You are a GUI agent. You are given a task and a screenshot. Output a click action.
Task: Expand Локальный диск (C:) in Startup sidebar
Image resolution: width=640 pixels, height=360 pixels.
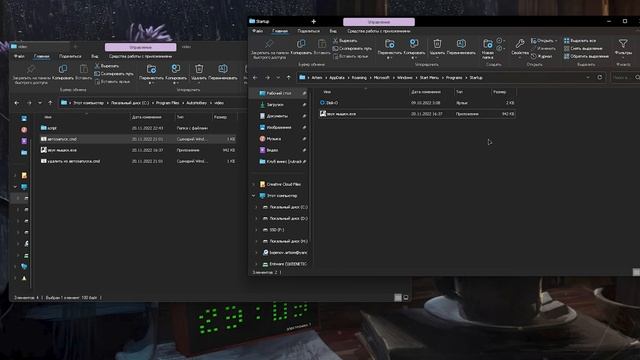pos(257,207)
